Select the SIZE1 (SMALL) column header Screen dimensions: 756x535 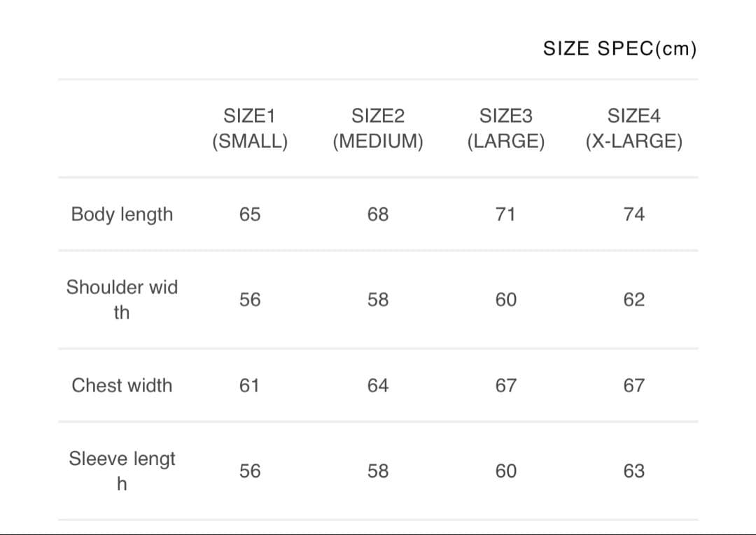pyautogui.click(x=249, y=128)
